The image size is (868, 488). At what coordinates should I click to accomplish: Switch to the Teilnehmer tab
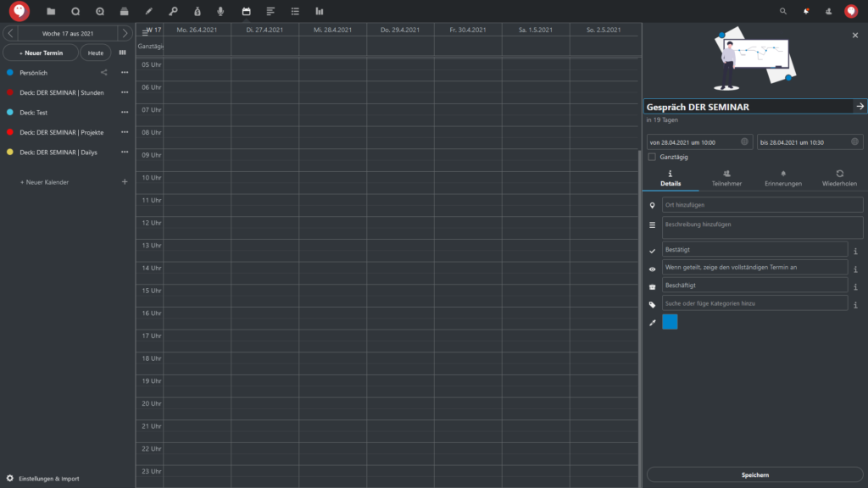(x=726, y=178)
